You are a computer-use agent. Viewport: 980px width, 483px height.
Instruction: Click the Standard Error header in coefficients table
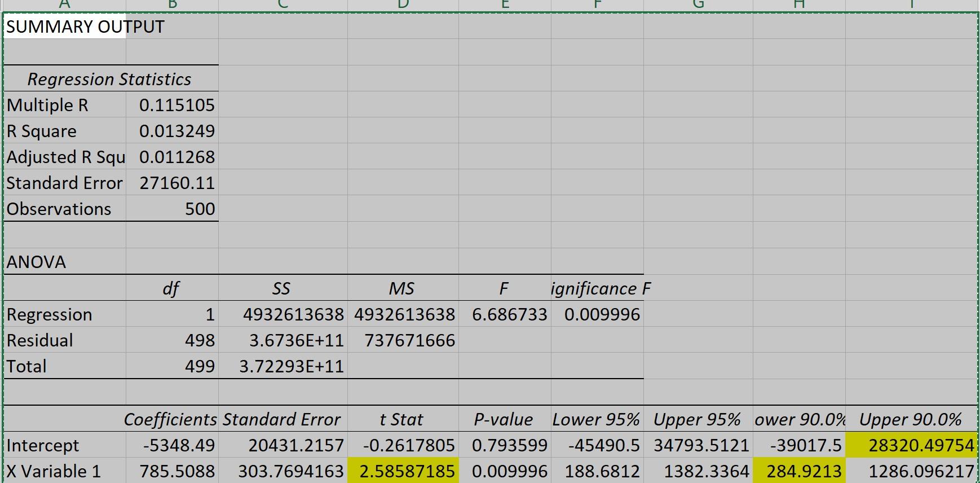click(283, 419)
